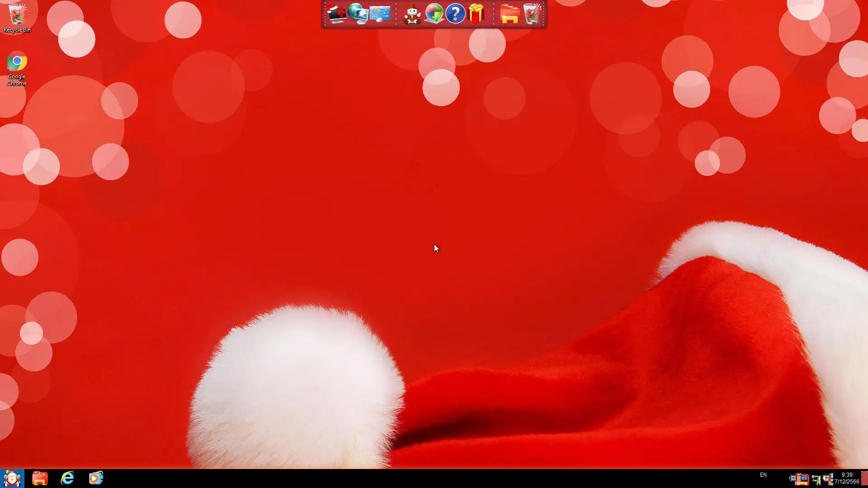
Task: Select the Recycle Bin desktop icon
Action: click(17, 18)
